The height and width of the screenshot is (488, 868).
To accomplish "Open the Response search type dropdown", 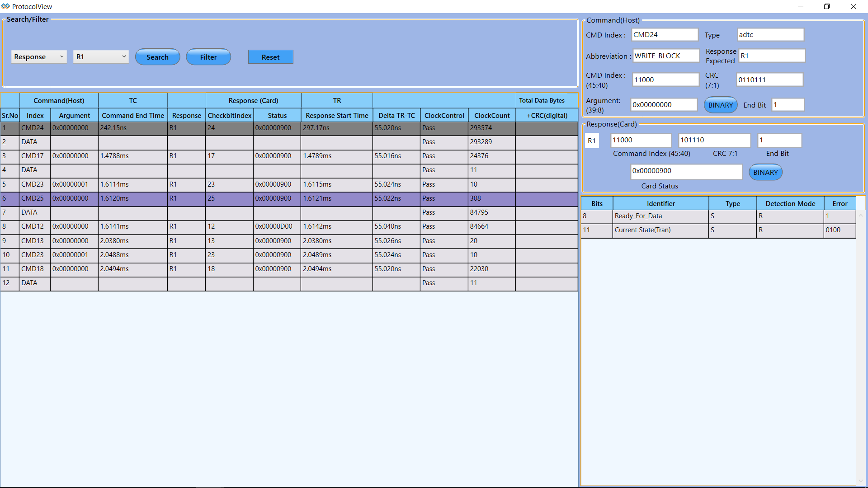I will pyautogui.click(x=39, y=57).
